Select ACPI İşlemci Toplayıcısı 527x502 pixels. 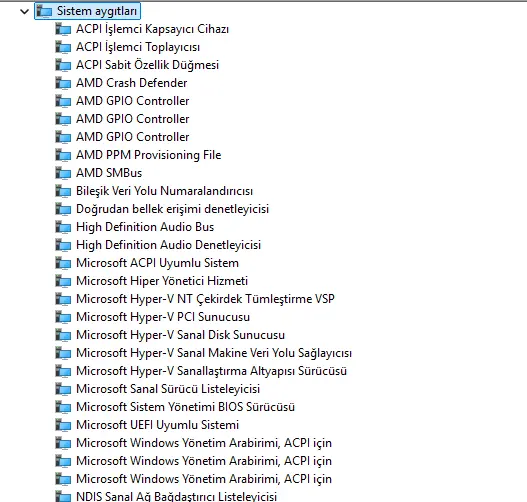point(138,47)
